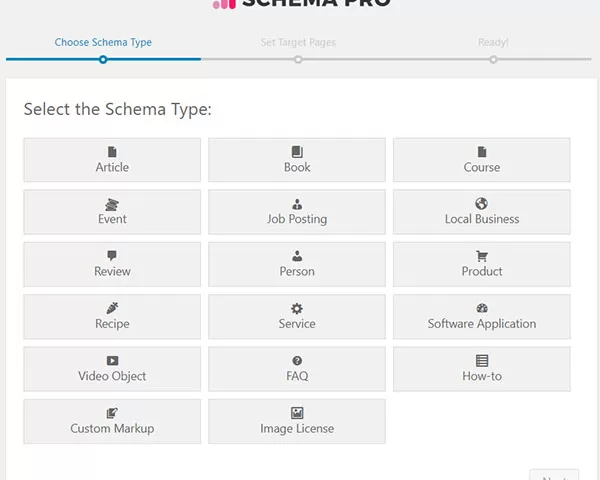Select the FAQ schema label
600x480 pixels.
click(297, 376)
